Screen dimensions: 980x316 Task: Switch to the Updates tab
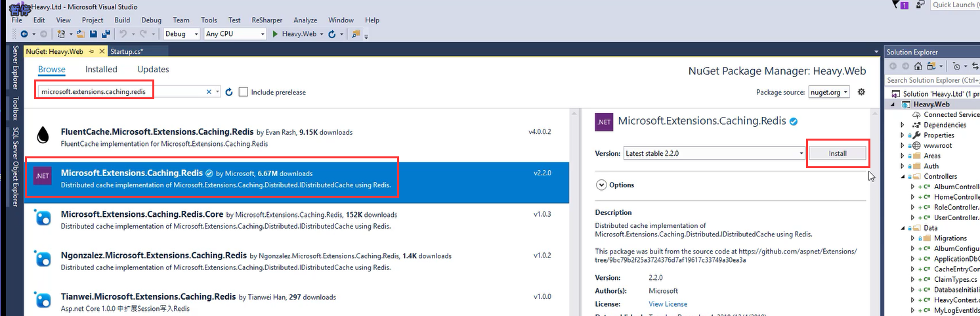point(153,70)
